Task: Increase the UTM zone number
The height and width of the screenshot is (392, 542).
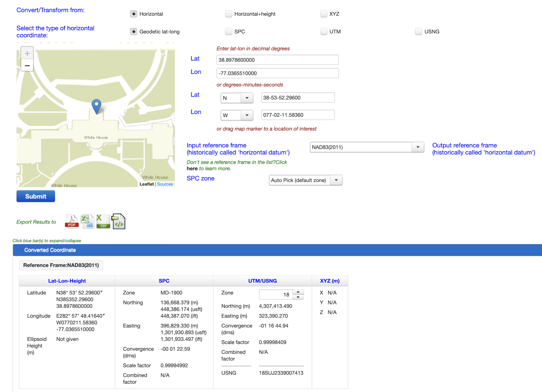Action: tap(298, 292)
